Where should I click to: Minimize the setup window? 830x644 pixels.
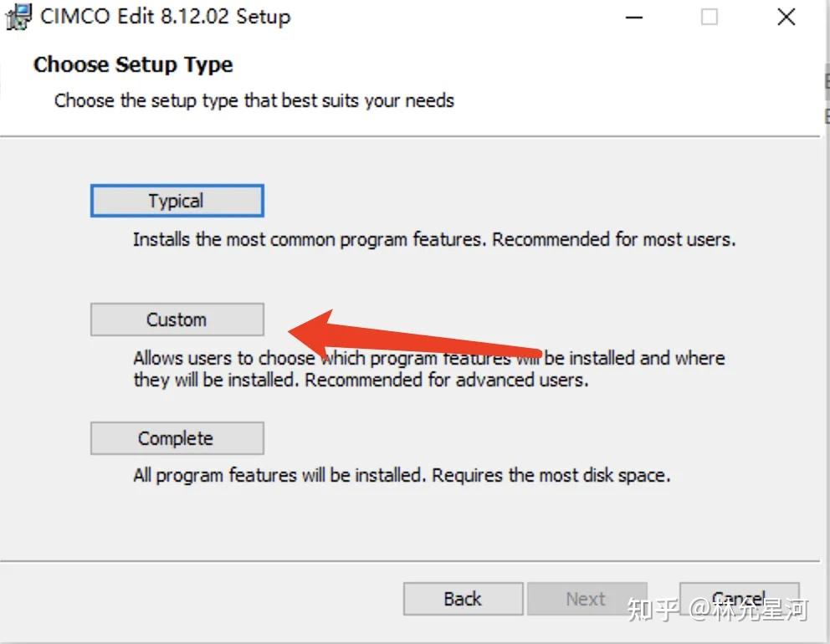[634, 17]
